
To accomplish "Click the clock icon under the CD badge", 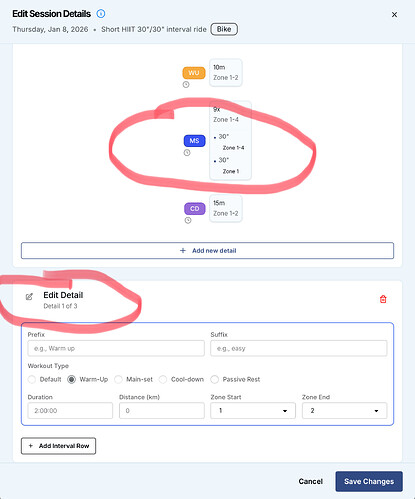I will 188,220.
